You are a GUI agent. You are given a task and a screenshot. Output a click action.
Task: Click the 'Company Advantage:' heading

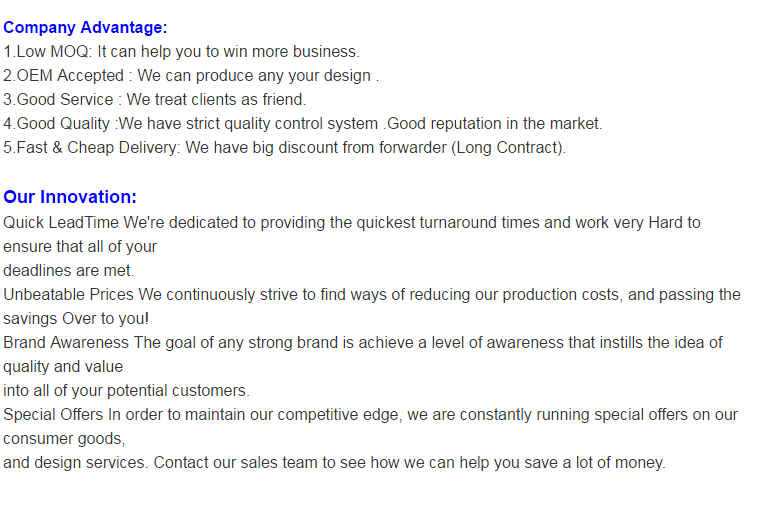85,28
